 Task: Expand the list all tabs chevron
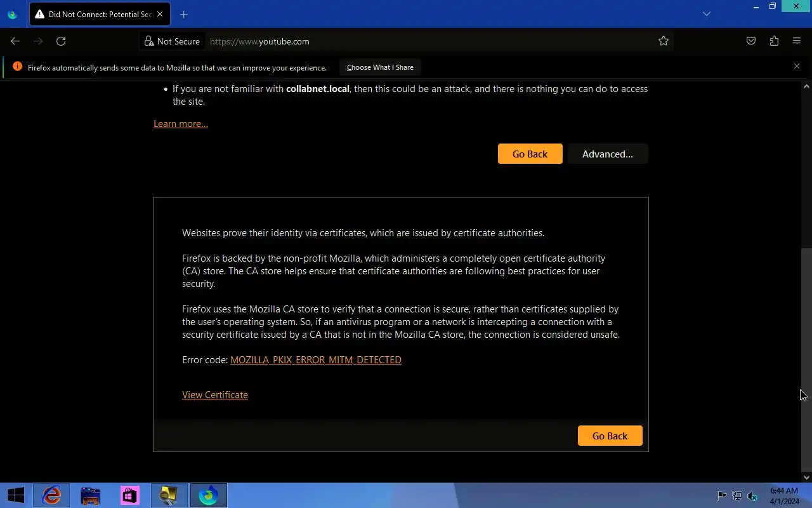(x=707, y=14)
